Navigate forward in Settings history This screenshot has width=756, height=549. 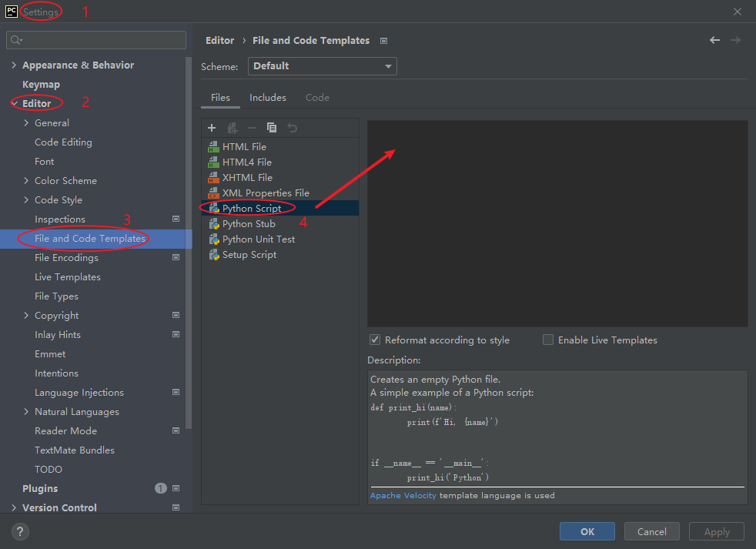(x=737, y=40)
